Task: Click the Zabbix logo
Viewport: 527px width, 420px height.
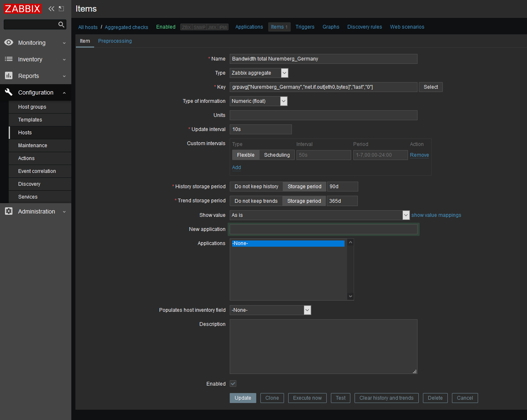Action: [22, 9]
